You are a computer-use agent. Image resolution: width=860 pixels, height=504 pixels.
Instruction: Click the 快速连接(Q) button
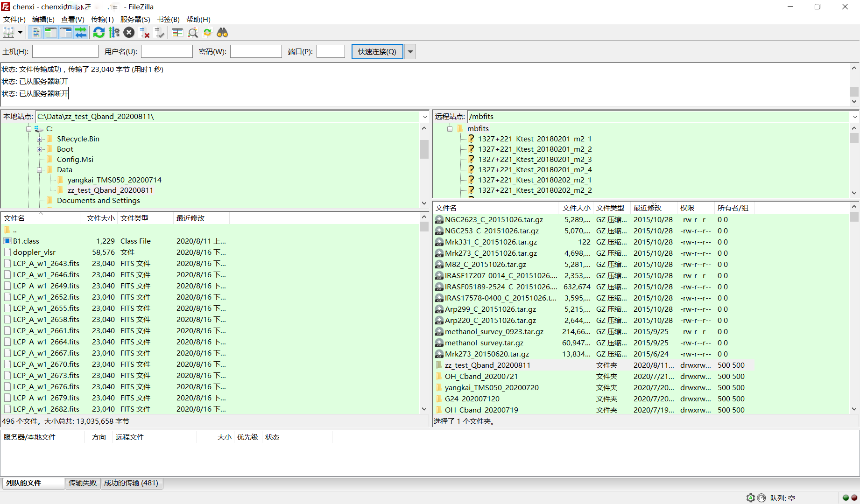(377, 52)
